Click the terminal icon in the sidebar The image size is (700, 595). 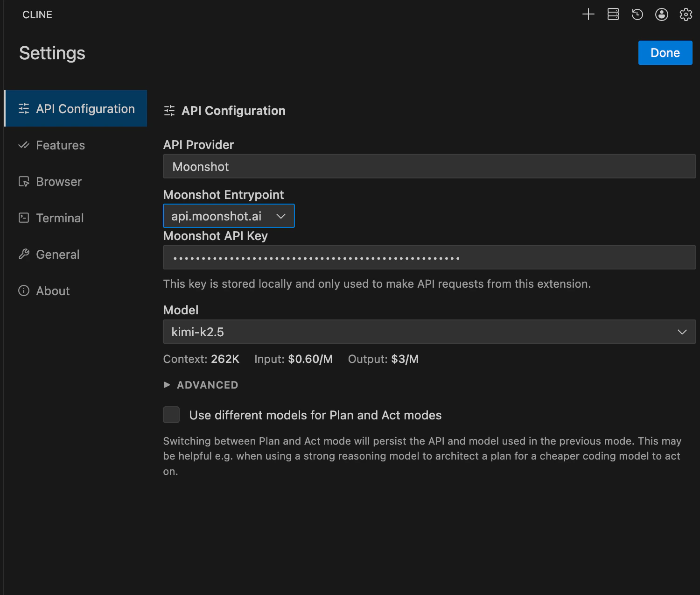click(x=24, y=218)
